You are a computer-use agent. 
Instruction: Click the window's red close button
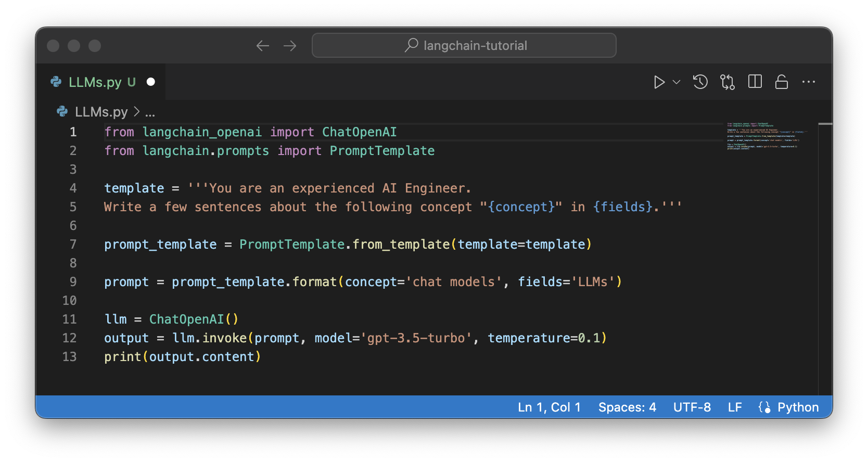[x=53, y=46]
